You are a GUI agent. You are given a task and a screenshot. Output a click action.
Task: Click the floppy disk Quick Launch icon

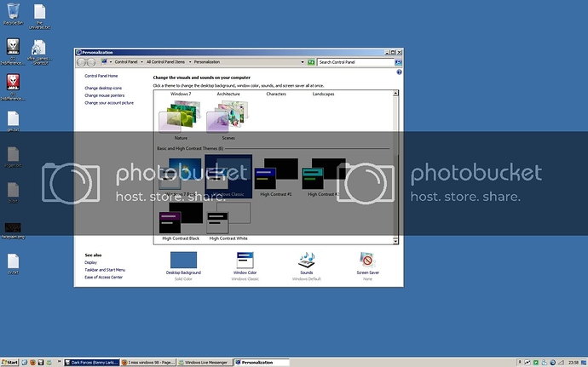point(41,363)
